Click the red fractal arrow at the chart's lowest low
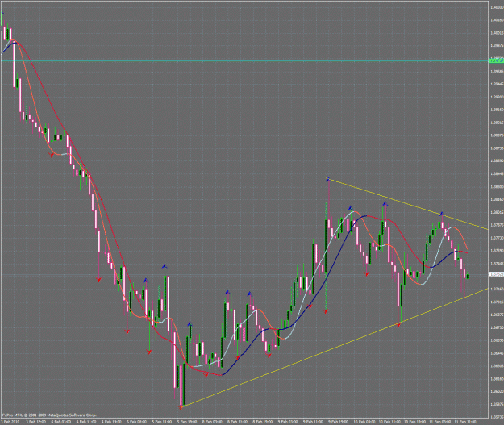 point(181,407)
